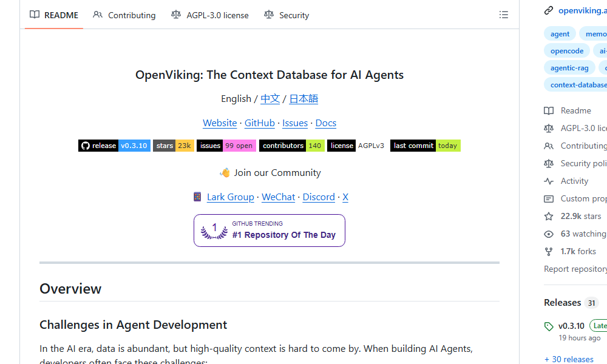Click the eye icon beside 63 watching

(550, 234)
